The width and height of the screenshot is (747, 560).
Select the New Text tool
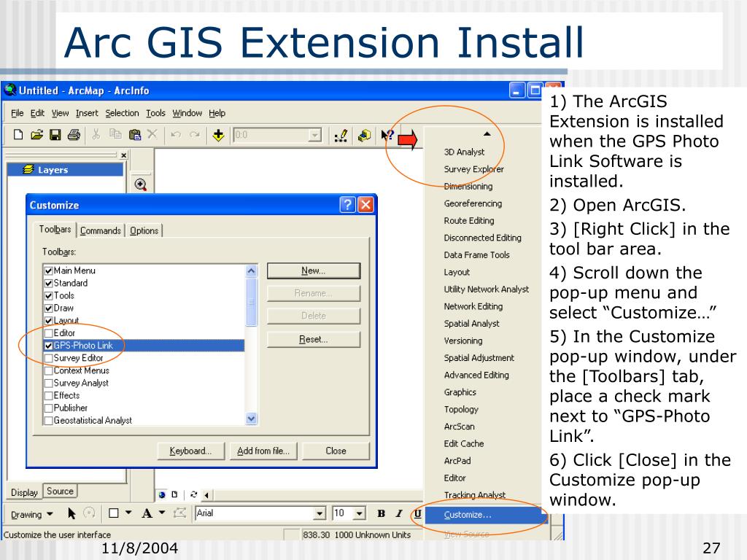pyautogui.click(x=147, y=513)
